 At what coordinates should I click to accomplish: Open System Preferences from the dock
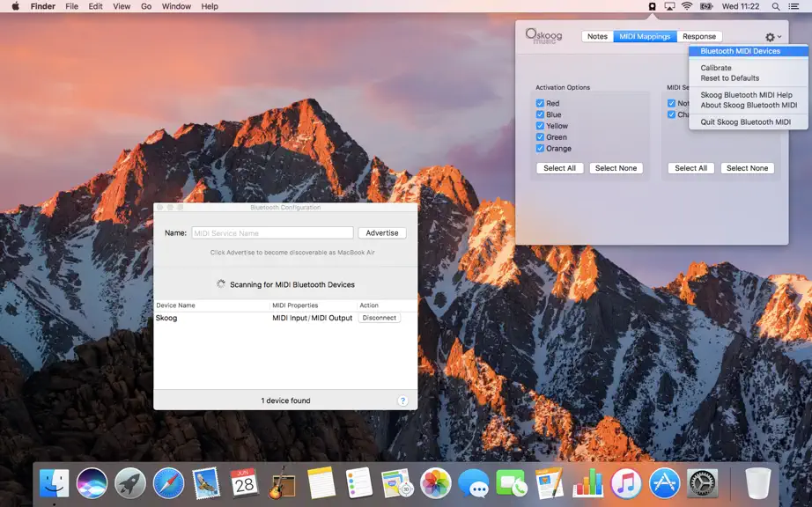pyautogui.click(x=702, y=482)
